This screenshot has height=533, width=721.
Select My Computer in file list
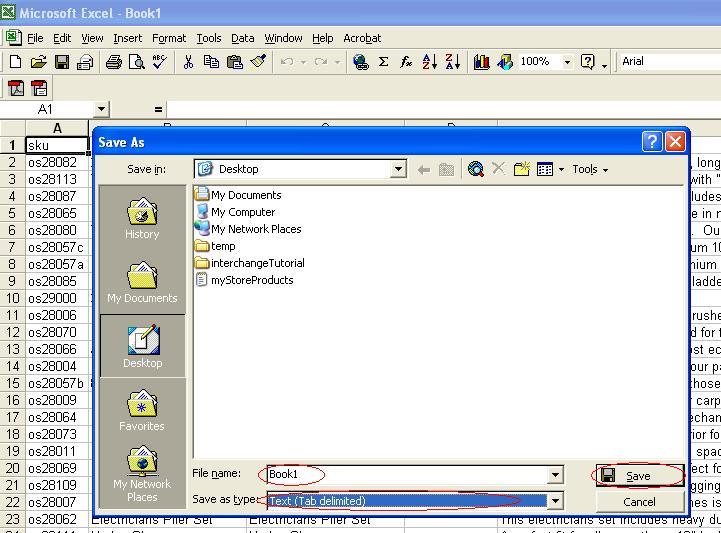point(235,212)
